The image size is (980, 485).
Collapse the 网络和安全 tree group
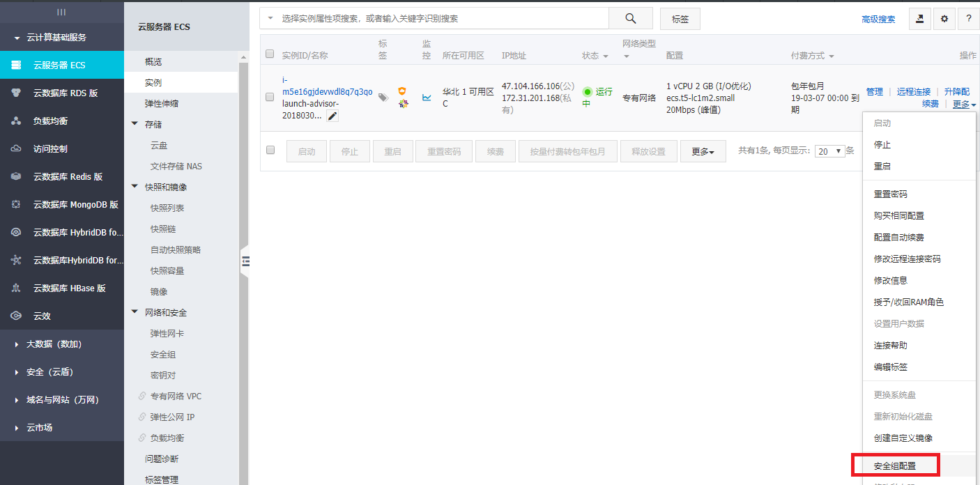(135, 312)
